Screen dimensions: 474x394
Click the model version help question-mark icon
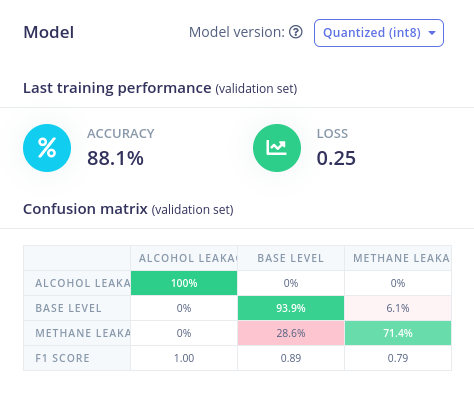pyautogui.click(x=296, y=32)
